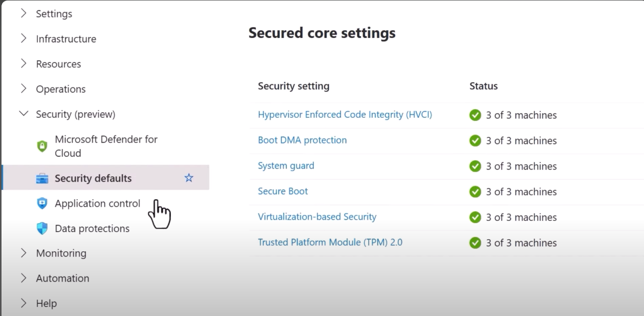Open Hypervisor Enforced Code Integrity (HVCI) link
This screenshot has width=644, height=316.
(x=345, y=115)
